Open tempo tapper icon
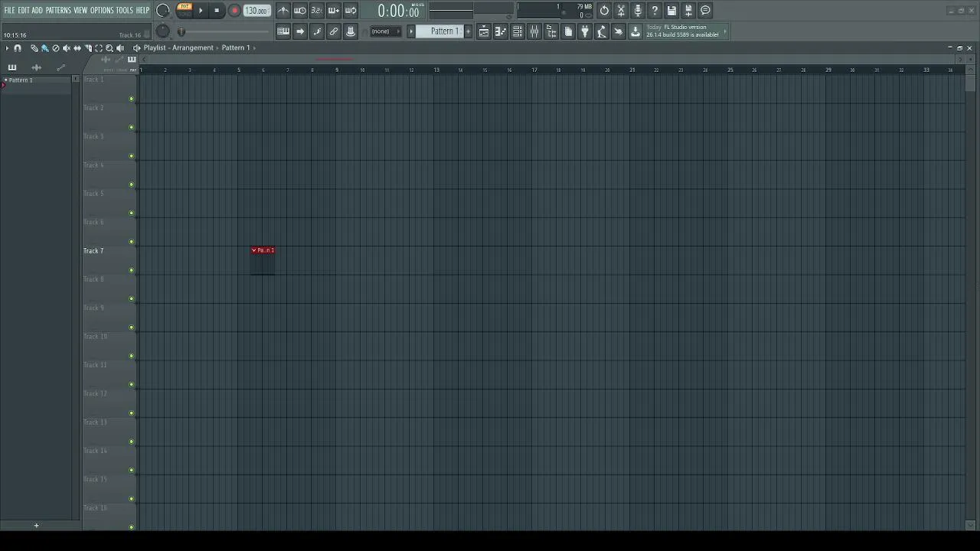 (602, 31)
